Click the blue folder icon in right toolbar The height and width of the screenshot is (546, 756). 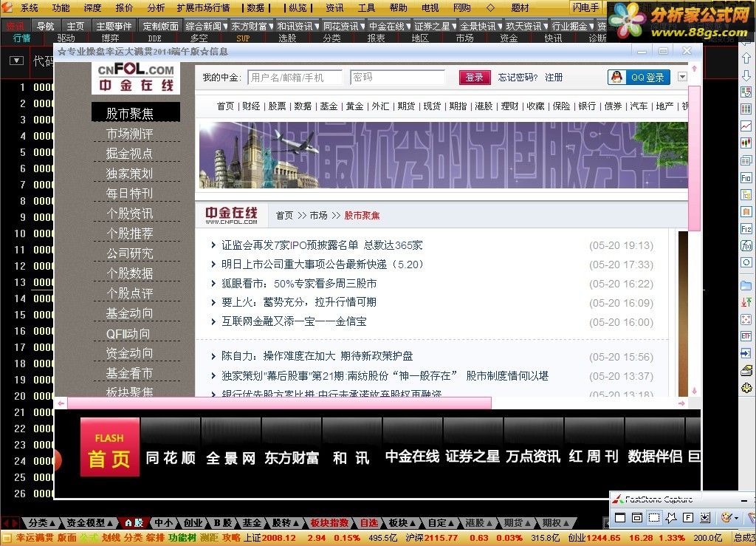(746, 285)
